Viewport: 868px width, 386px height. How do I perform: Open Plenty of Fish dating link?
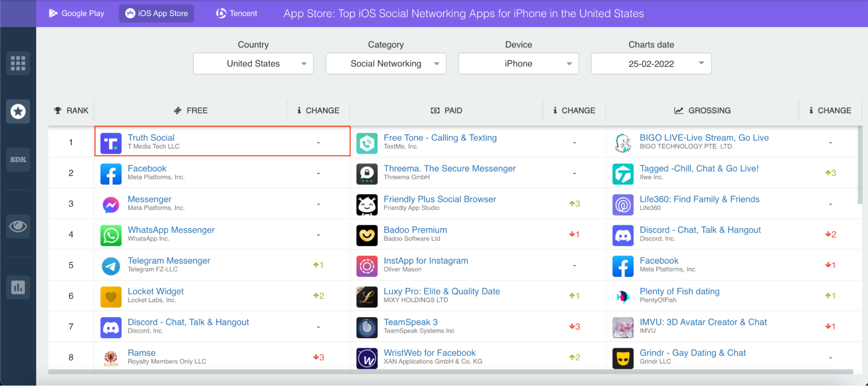pos(680,291)
